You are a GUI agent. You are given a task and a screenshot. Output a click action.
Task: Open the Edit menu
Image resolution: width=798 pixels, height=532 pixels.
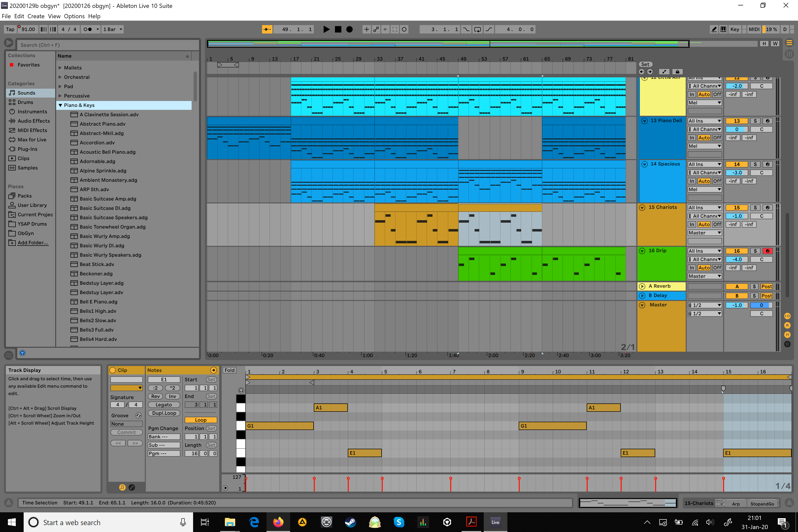coord(19,16)
